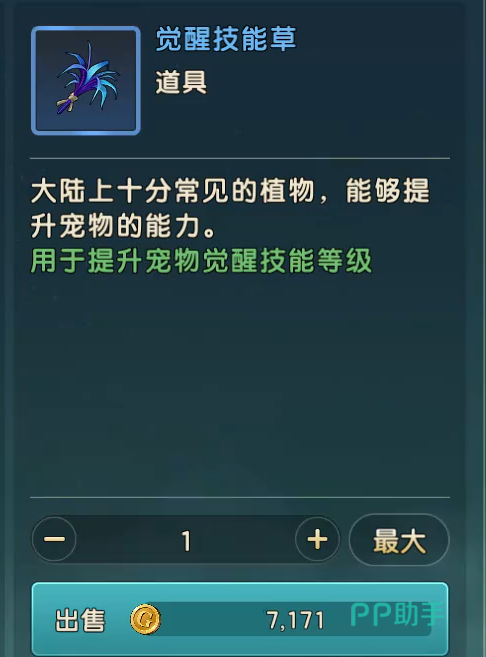The image size is (486, 657).
Task: Click the green text 用于提升宠物觉醒技能等级
Action: 201,261
